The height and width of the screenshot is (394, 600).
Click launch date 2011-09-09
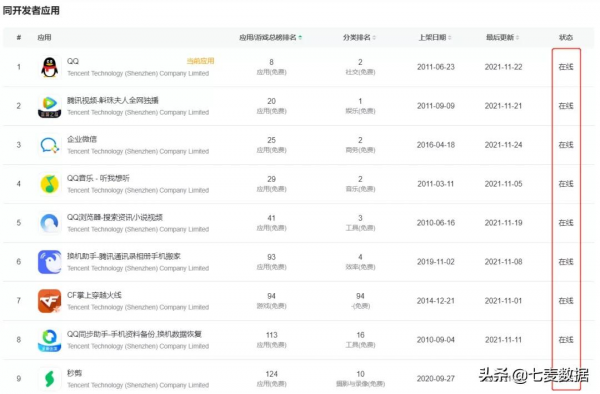point(436,106)
